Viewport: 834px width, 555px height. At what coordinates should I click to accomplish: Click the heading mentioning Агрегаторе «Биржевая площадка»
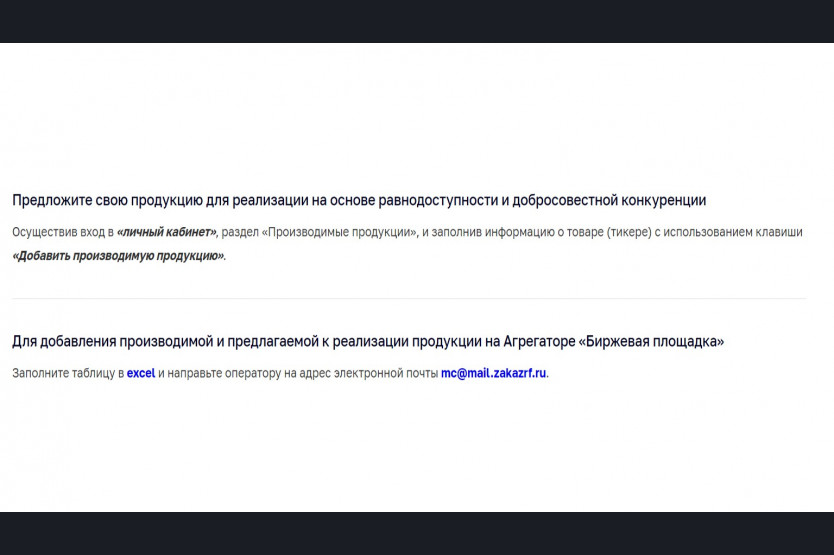[368, 342]
